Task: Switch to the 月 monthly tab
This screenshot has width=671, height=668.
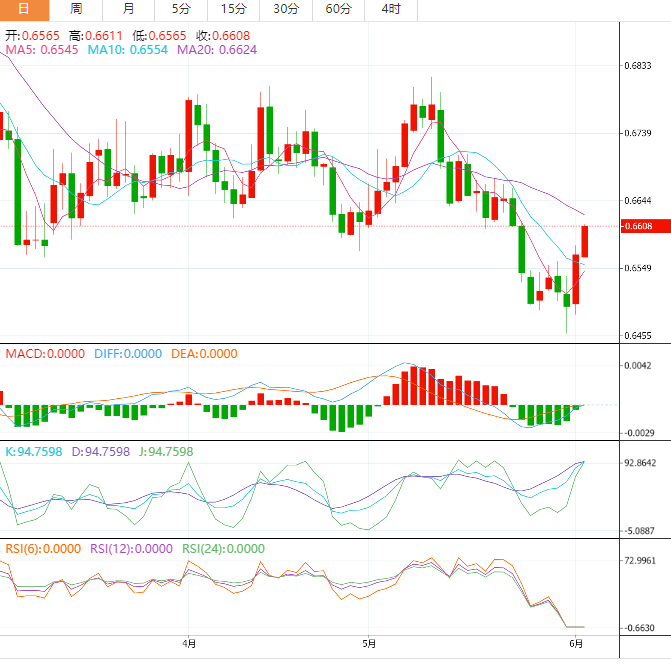Action: coord(129,9)
